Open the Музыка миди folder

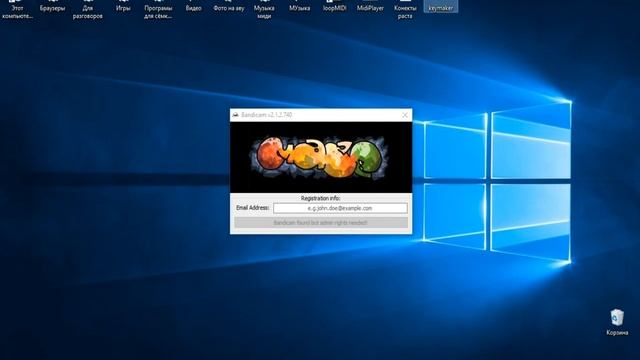pyautogui.click(x=264, y=10)
